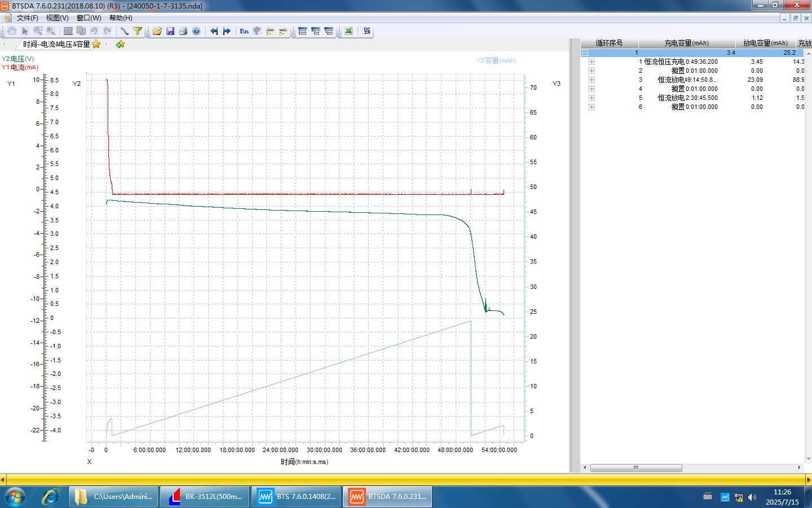Click the blue right arrow toolbar icon
The height and width of the screenshot is (508, 812).
click(227, 31)
